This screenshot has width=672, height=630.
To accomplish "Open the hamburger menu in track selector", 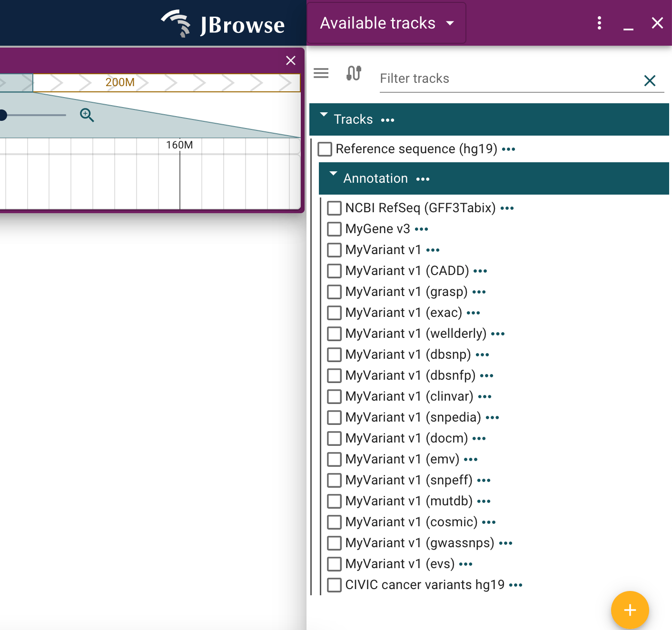I will pos(321,73).
